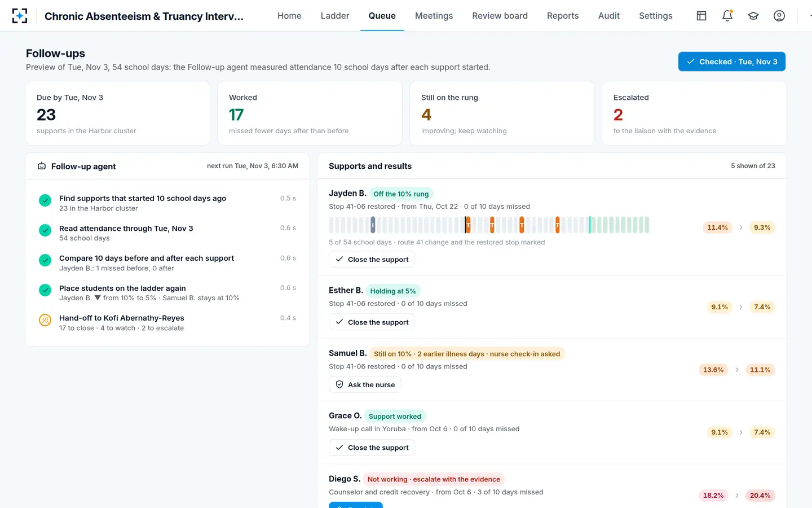Click the 'Support worked' pill for Grace O.

[x=395, y=417]
